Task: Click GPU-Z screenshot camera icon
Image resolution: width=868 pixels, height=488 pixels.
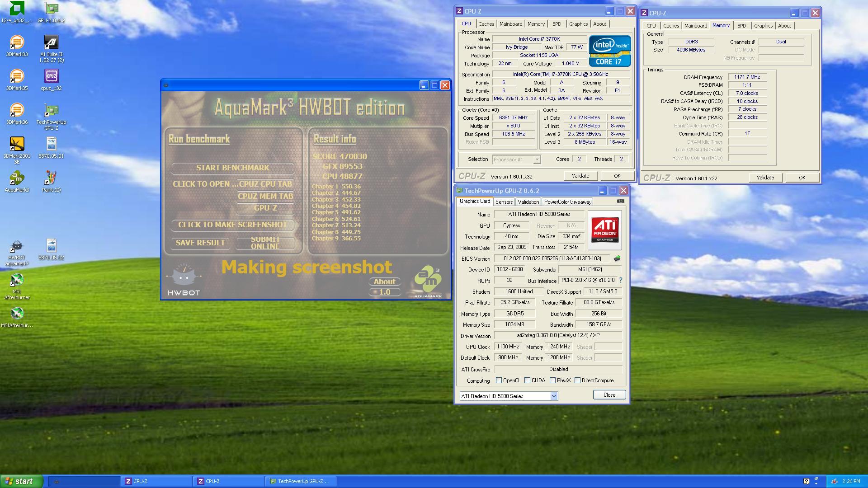Action: [620, 201]
